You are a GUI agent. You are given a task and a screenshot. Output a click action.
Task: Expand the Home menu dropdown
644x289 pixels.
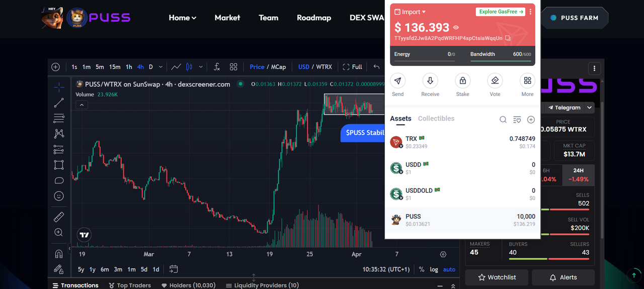coord(183,18)
